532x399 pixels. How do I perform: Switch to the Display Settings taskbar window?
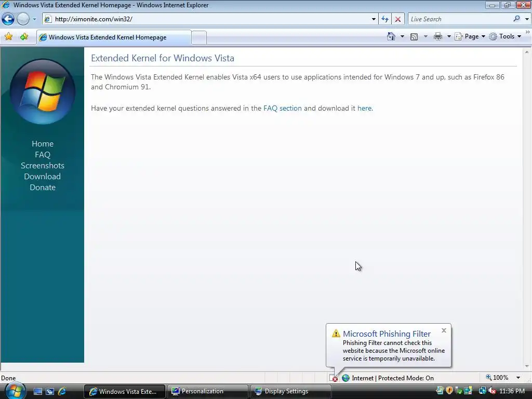290,392
